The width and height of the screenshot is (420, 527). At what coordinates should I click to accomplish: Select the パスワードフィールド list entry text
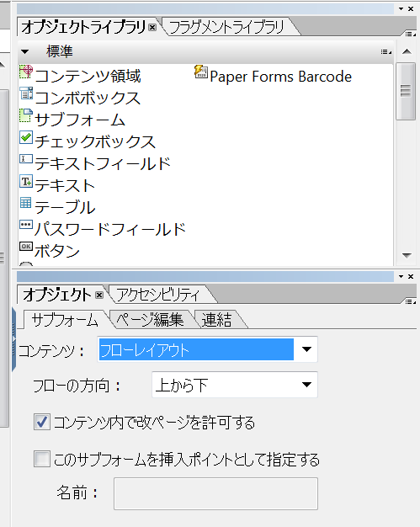point(110,229)
